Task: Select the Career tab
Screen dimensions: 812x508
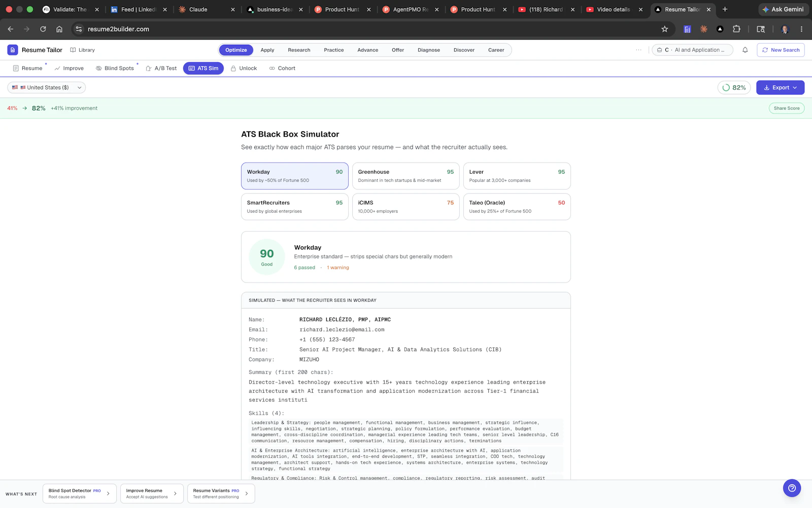Action: (496, 50)
